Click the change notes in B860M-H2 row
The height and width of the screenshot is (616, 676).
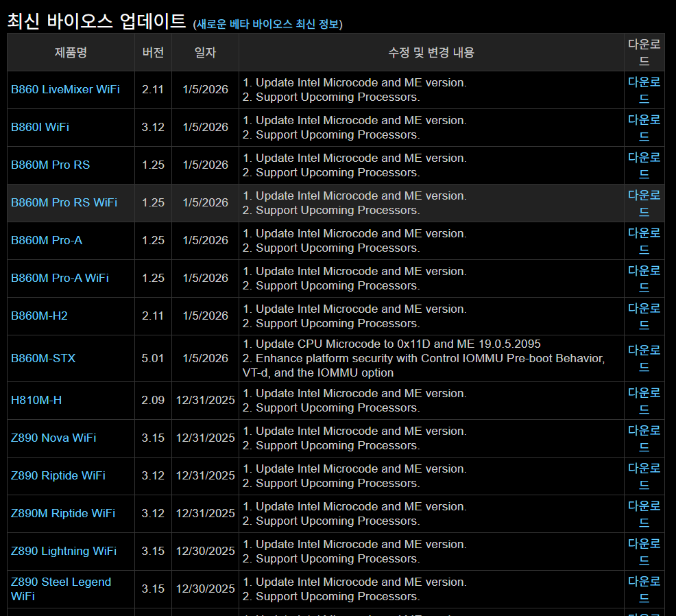pyautogui.click(x=354, y=316)
